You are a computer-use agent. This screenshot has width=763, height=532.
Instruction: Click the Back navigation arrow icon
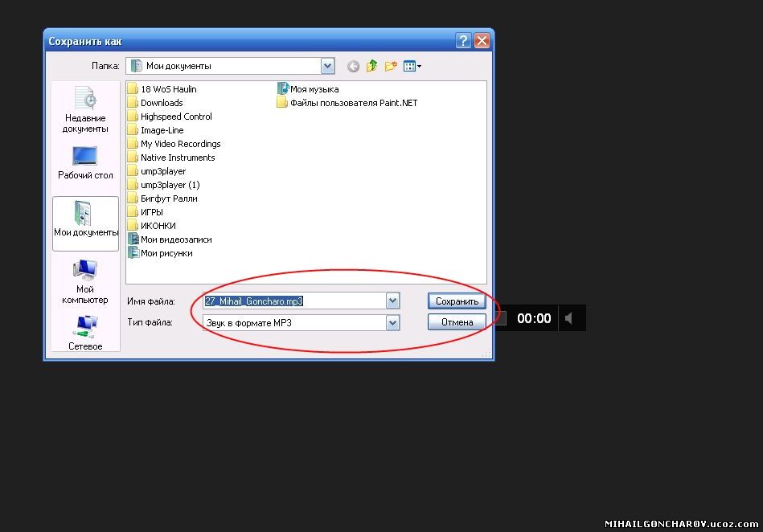click(x=353, y=66)
